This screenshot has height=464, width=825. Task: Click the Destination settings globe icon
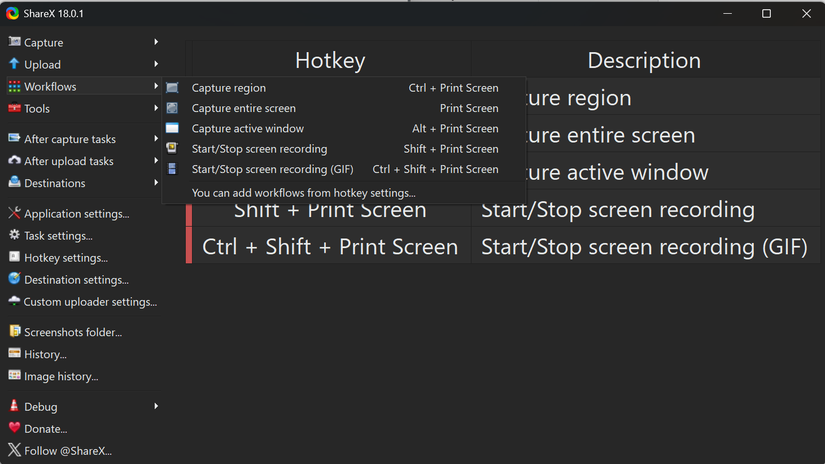pyautogui.click(x=14, y=279)
